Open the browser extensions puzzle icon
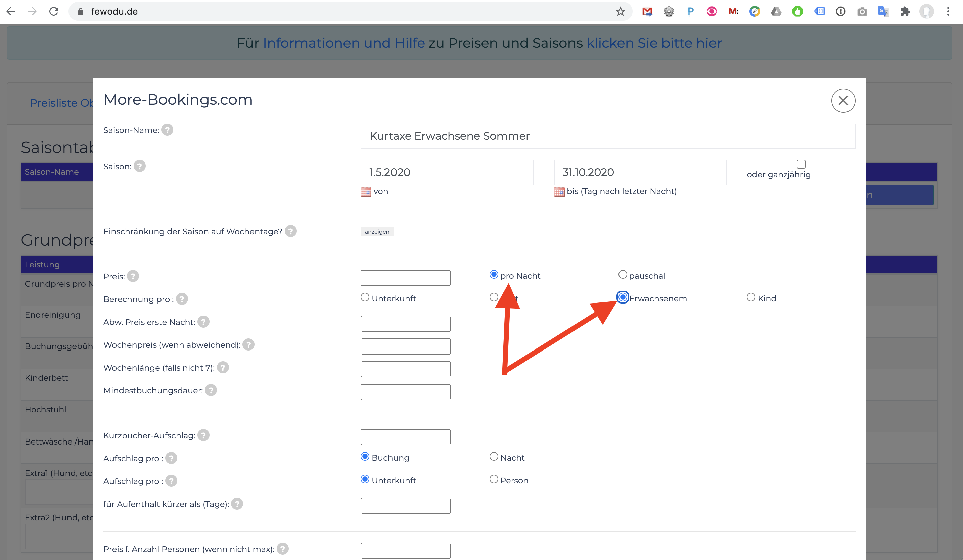963x560 pixels. (x=905, y=11)
